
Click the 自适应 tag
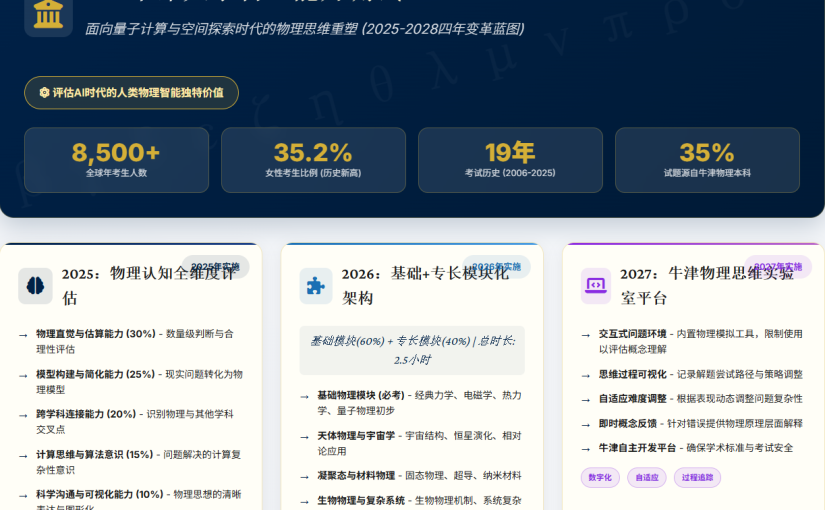647,477
